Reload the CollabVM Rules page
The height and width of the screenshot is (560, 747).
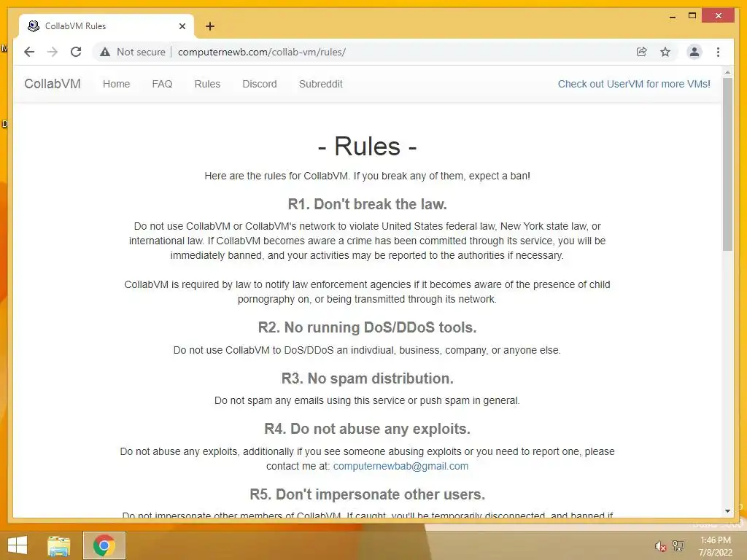[x=76, y=52]
